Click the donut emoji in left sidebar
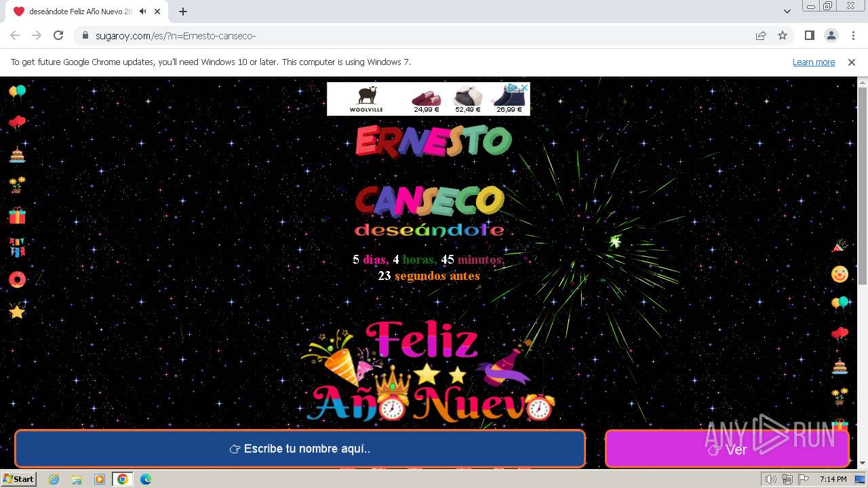This screenshot has height=488, width=868. tap(17, 279)
